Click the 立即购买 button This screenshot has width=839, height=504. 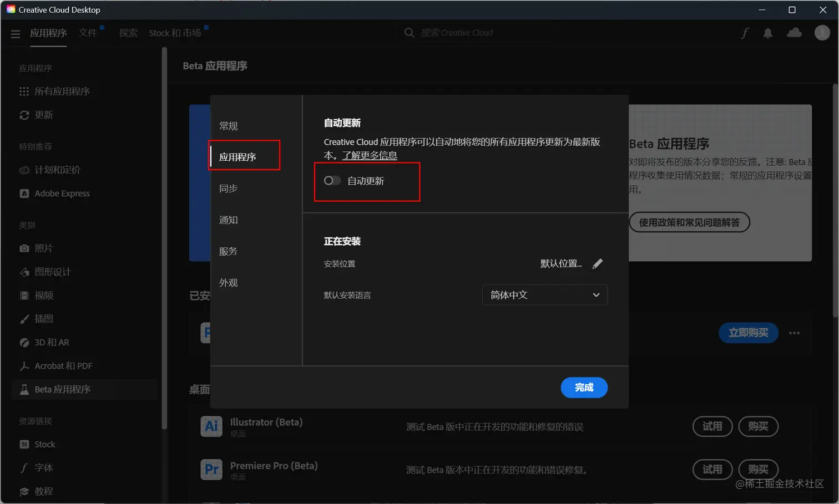coord(749,333)
